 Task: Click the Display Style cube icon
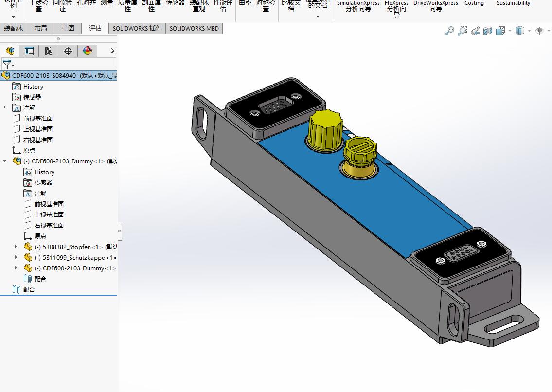(x=520, y=31)
